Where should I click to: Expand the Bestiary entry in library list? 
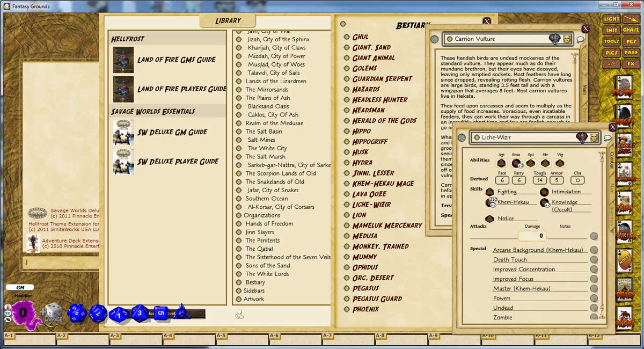point(255,282)
